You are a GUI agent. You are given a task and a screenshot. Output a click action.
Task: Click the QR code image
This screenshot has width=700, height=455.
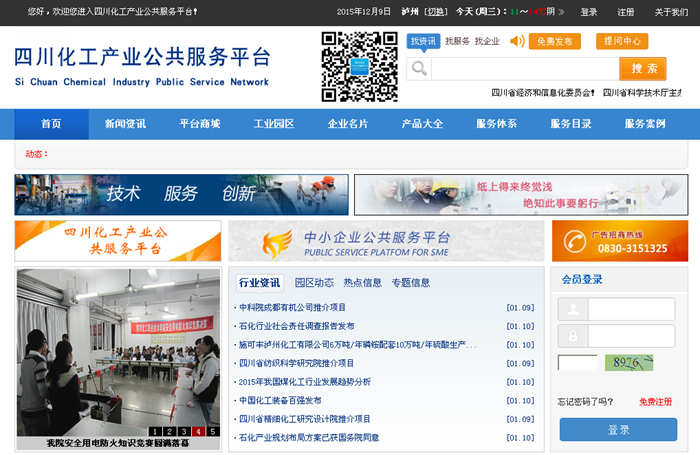pyautogui.click(x=359, y=67)
